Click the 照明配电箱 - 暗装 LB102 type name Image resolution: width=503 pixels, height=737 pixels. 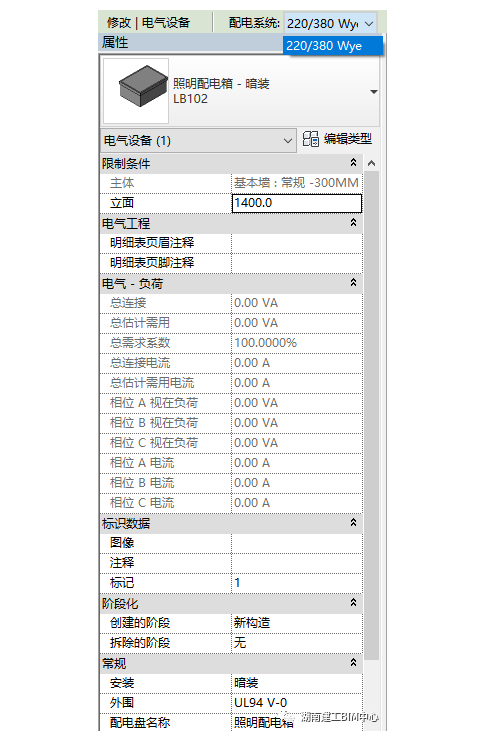click(221, 91)
